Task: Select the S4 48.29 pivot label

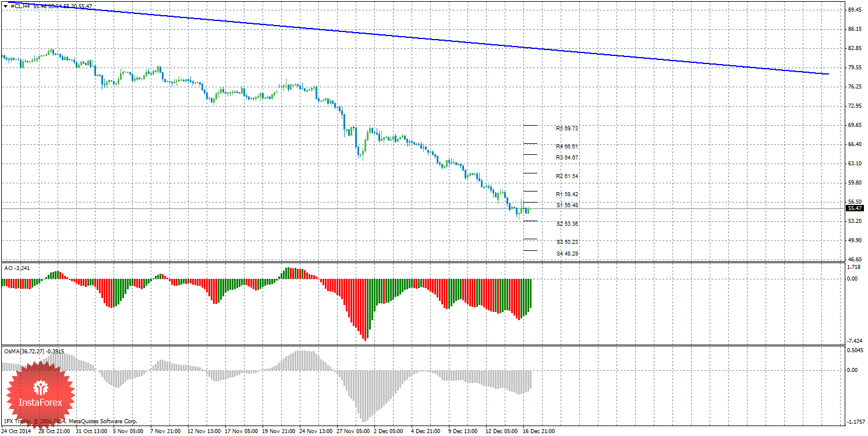Action: 566,253
